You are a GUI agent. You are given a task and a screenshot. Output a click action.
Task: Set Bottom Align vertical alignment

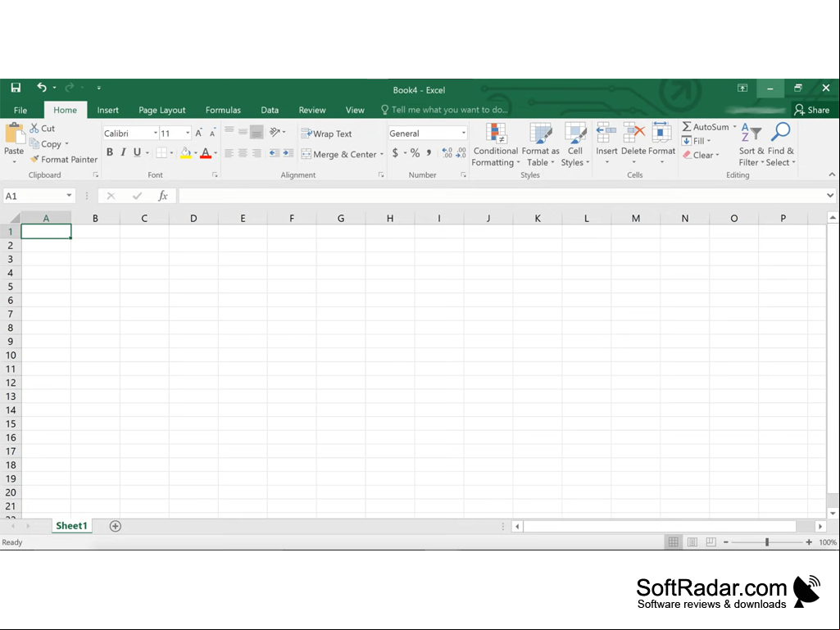257,131
